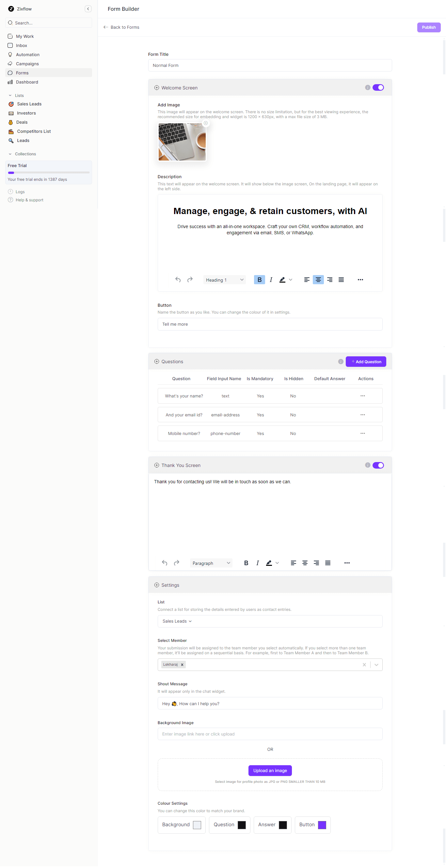This screenshot has height=868, width=446.
Task: Remove the Lekharaj member tag
Action: click(182, 664)
